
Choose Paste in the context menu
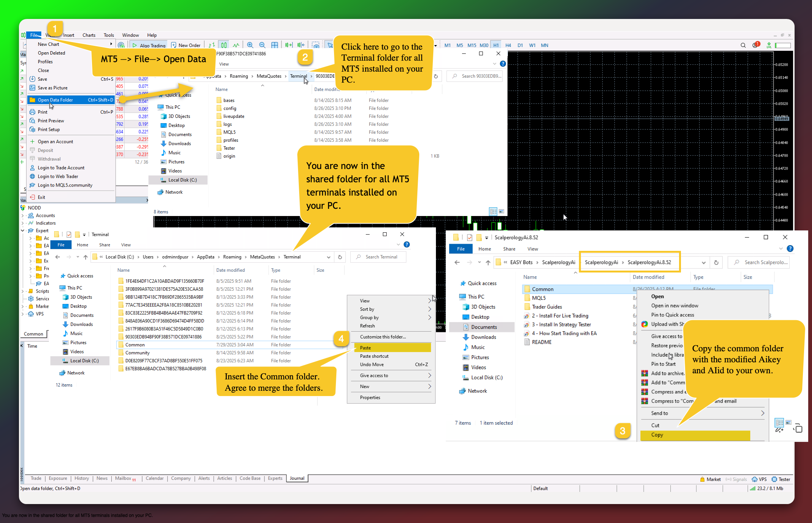[365, 348]
